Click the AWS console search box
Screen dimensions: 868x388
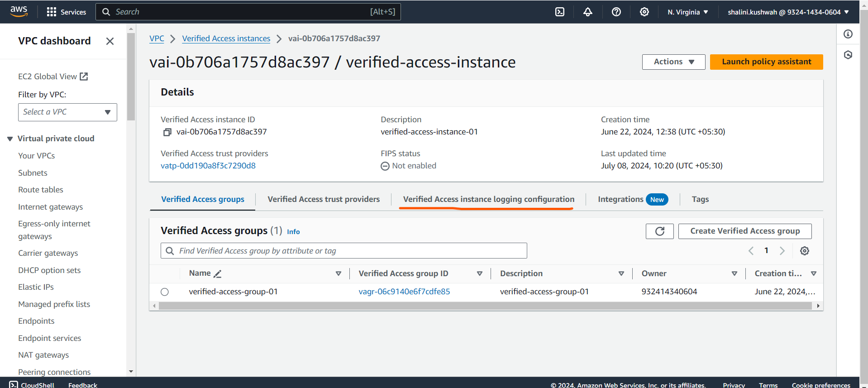tap(248, 12)
